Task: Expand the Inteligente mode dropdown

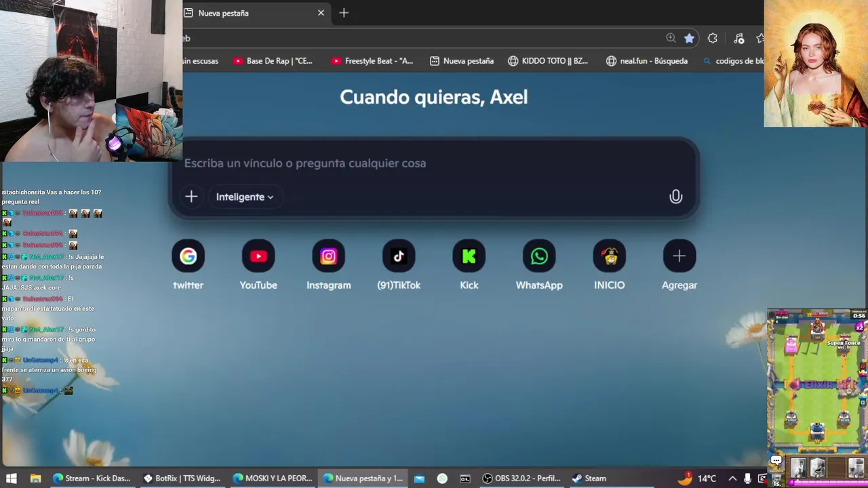Action: click(x=244, y=197)
